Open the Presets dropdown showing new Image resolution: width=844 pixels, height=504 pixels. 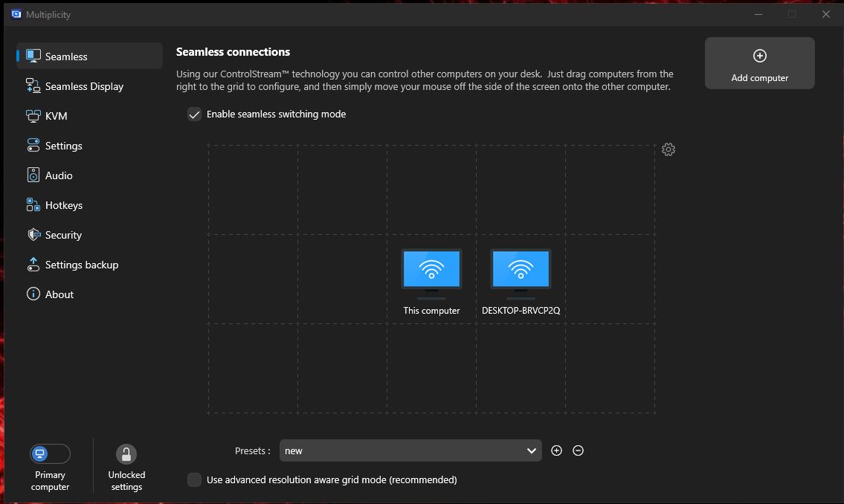tap(410, 450)
